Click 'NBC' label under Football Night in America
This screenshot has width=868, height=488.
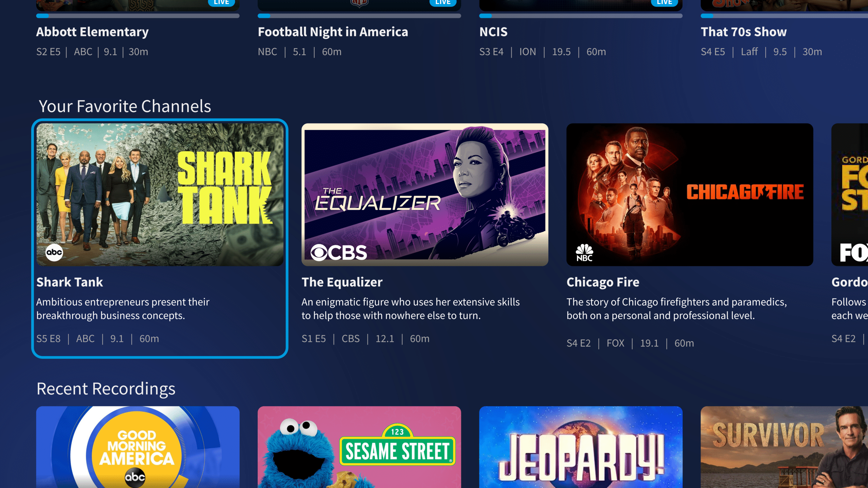(268, 52)
